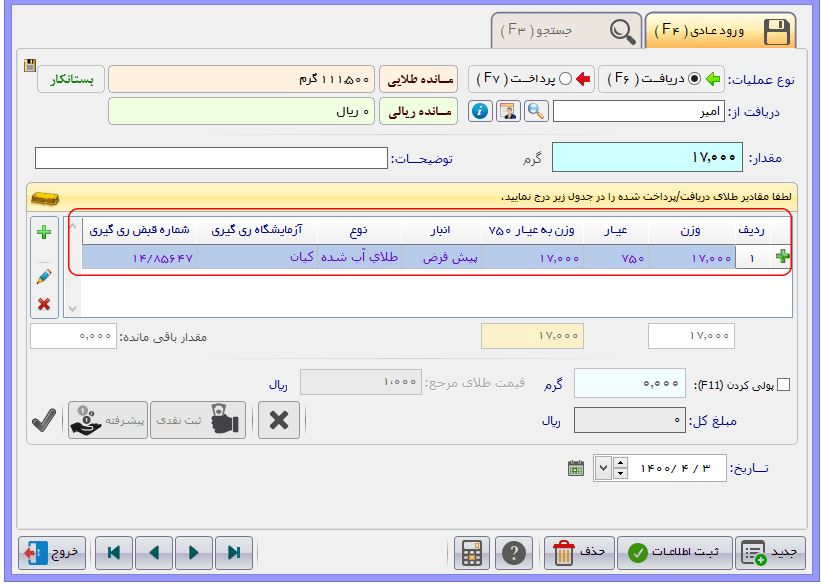This screenshot has height=584, width=821.
Task: Click the green plus to add table row
Action: (x=44, y=232)
